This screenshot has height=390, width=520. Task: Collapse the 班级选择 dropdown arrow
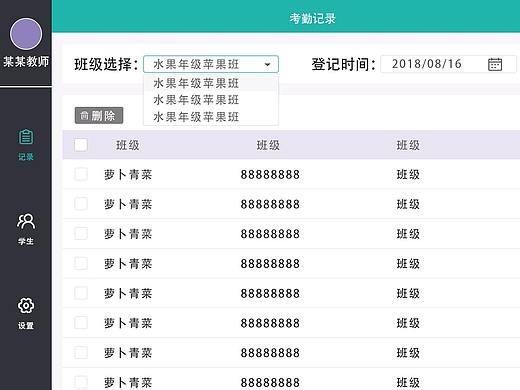point(267,64)
